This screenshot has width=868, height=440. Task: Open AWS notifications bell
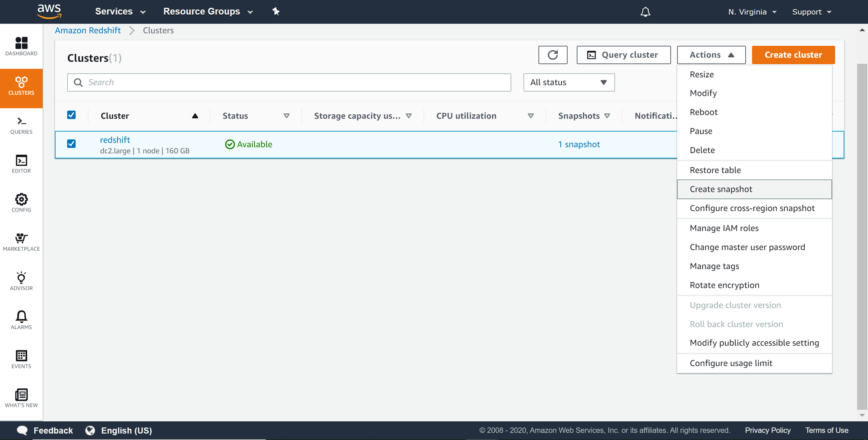(645, 12)
